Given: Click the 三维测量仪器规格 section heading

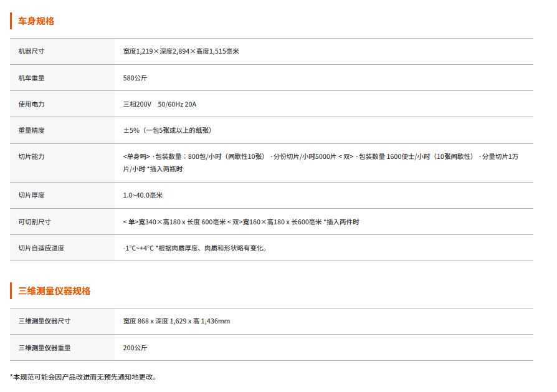Looking at the screenshot, I should (54, 291).
